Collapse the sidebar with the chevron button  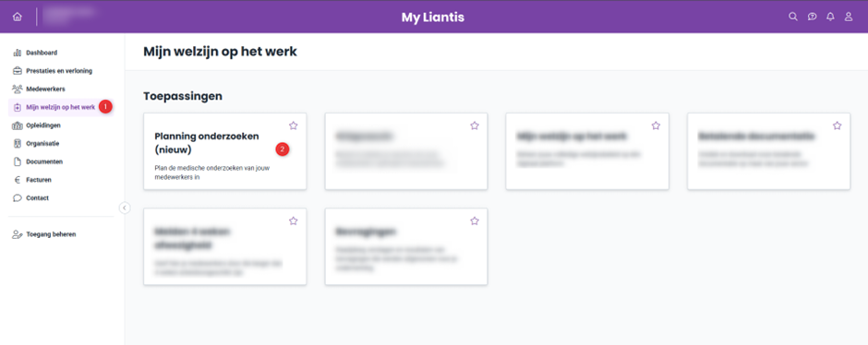(125, 208)
